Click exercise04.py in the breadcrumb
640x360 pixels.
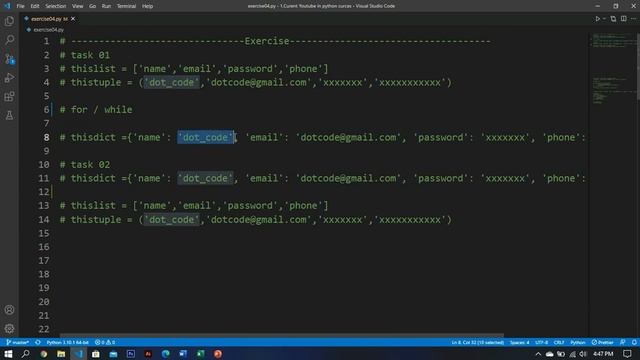click(49, 30)
